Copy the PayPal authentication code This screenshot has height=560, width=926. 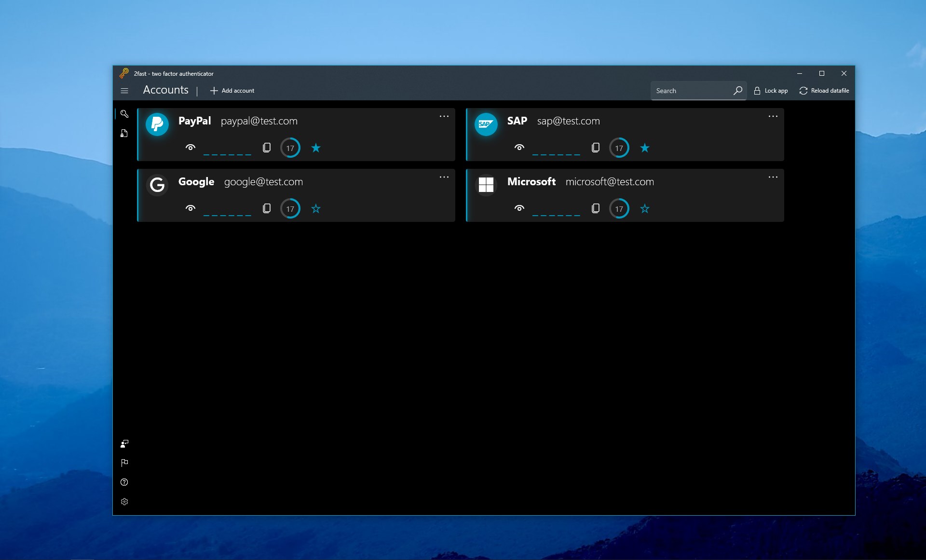(x=266, y=148)
